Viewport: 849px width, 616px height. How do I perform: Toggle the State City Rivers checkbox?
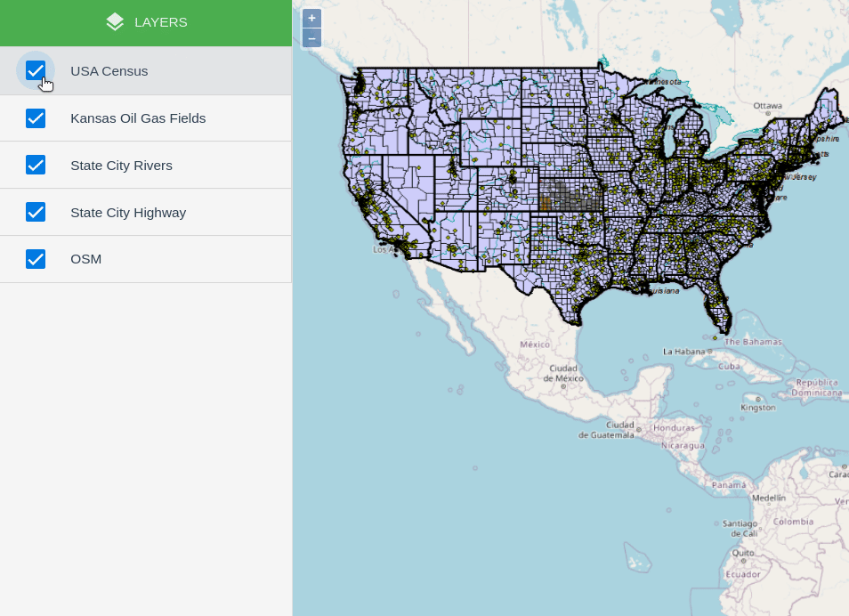point(36,165)
